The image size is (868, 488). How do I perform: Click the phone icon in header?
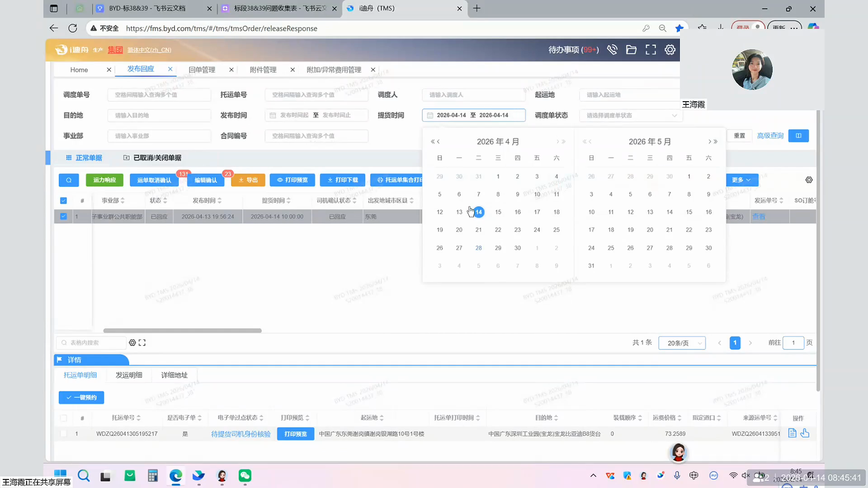tap(612, 50)
